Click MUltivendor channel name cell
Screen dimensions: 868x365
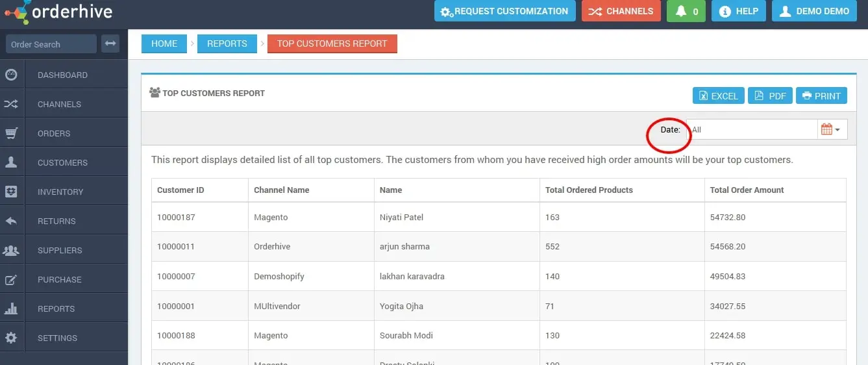[312, 306]
